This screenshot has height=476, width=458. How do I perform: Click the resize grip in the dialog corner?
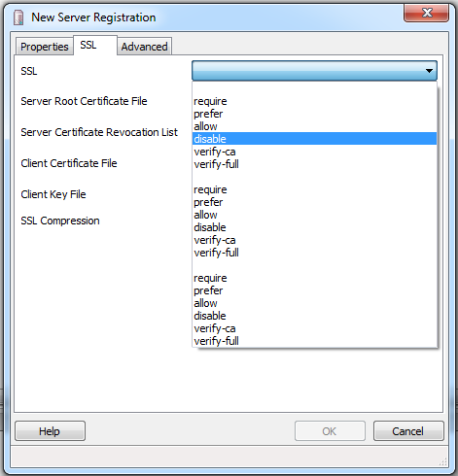(443, 461)
